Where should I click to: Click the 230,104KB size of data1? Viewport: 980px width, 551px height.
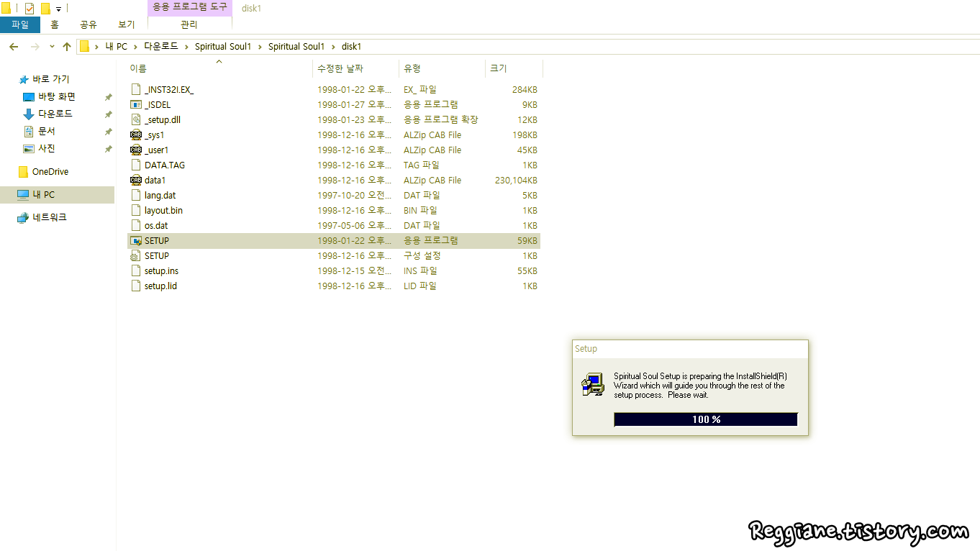pyautogui.click(x=516, y=181)
